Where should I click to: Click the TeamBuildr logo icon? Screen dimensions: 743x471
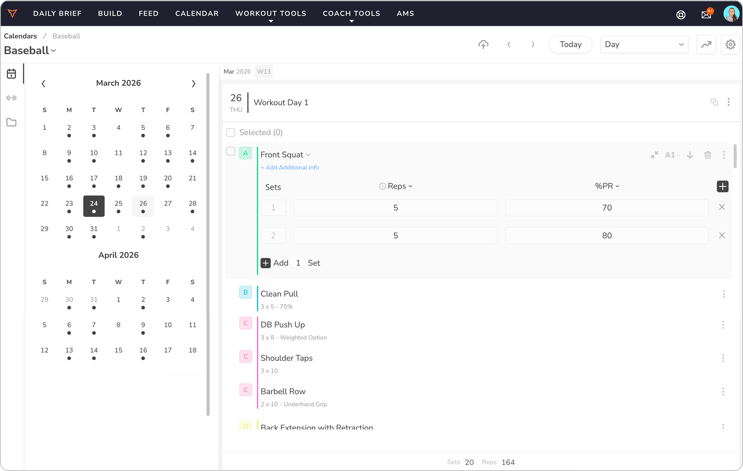point(12,13)
